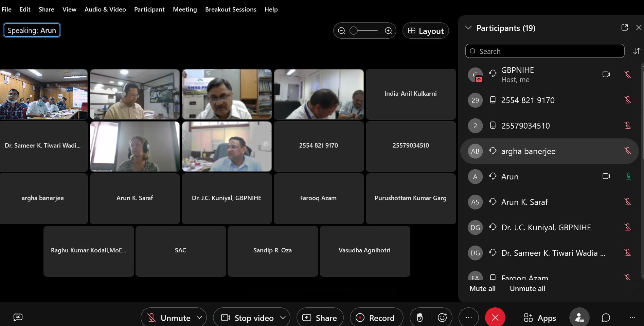This screenshot has width=644, height=326.
Task: Expand the Stop video options arrow
Action: point(283,318)
